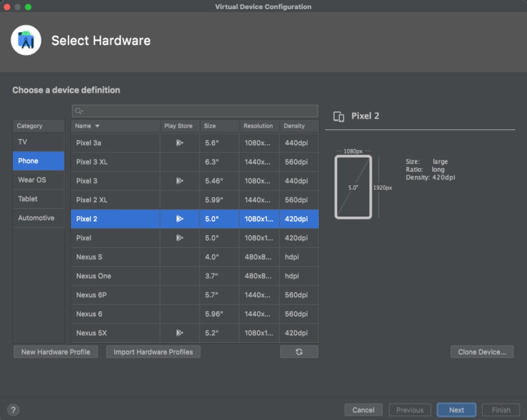527x420 pixels.
Task: Click the 5.46" size cell
Action: [219, 181]
